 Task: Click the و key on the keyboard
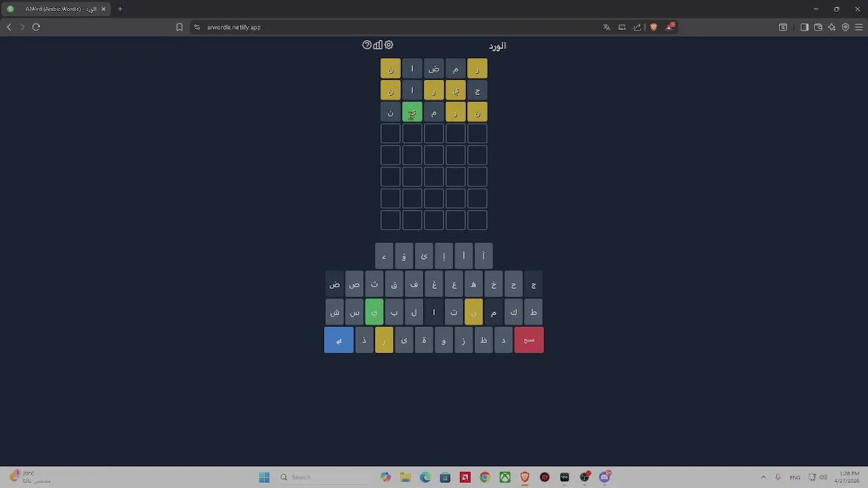coord(443,340)
